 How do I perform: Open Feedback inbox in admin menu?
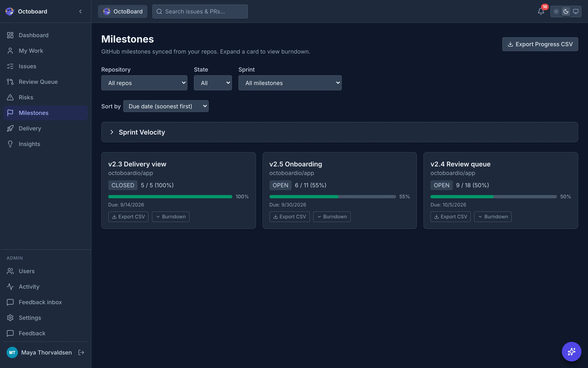coord(46,302)
